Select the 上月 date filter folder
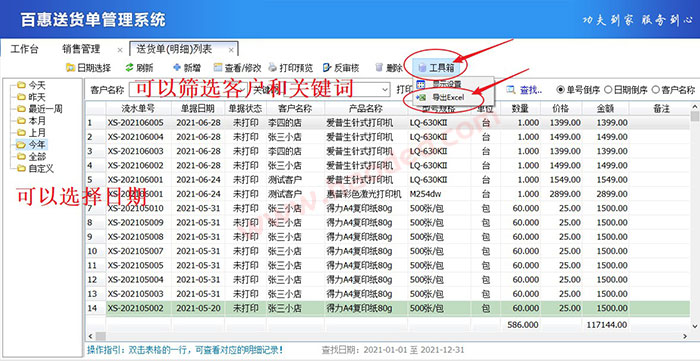 31,133
